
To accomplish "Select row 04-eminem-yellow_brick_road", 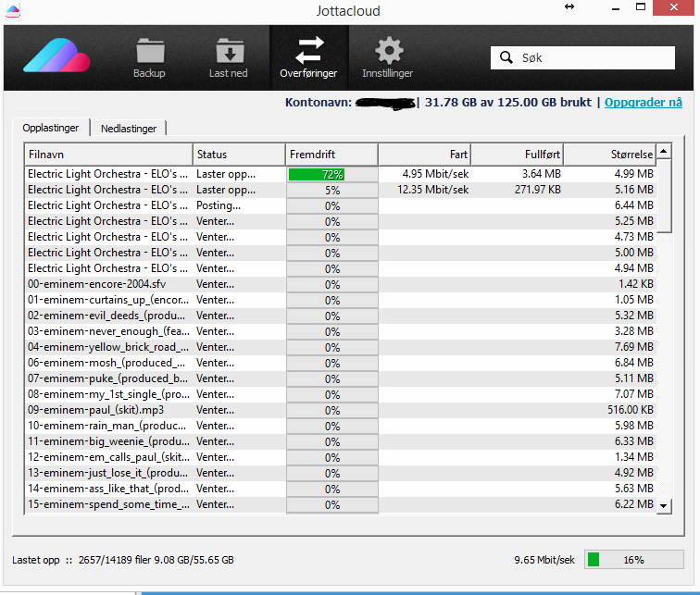I will click(x=341, y=347).
